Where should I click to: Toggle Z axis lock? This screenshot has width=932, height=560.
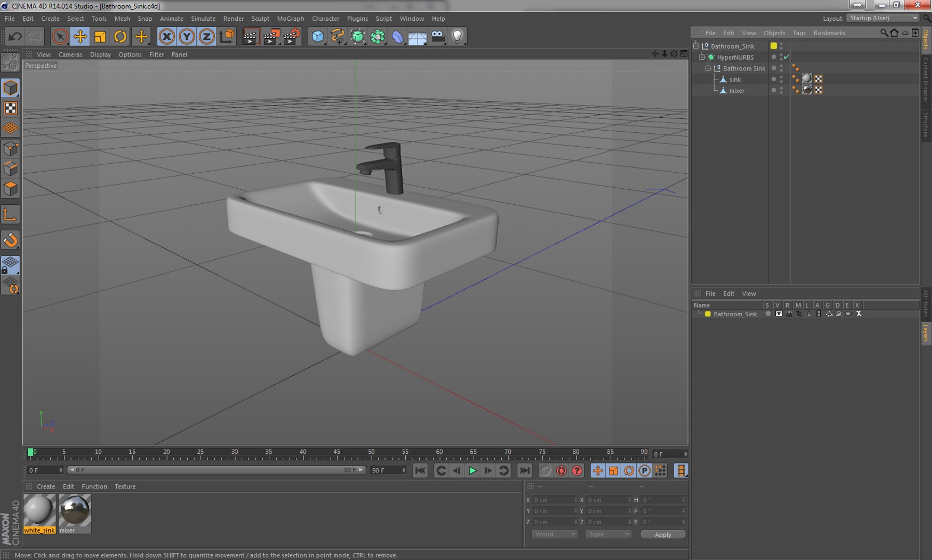[x=207, y=36]
